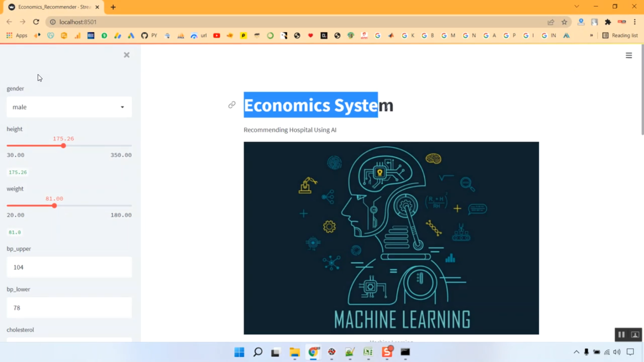Open a new browser tab
This screenshot has height=362, width=644.
(113, 7)
